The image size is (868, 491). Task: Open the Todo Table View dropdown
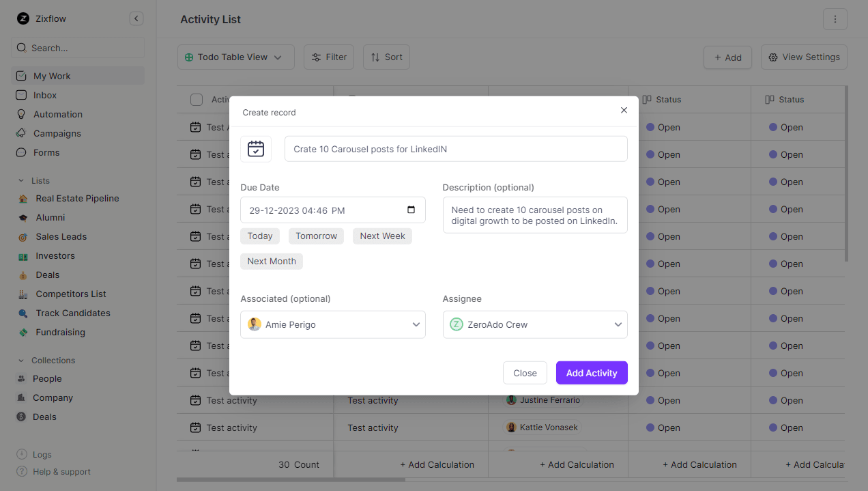[235, 57]
